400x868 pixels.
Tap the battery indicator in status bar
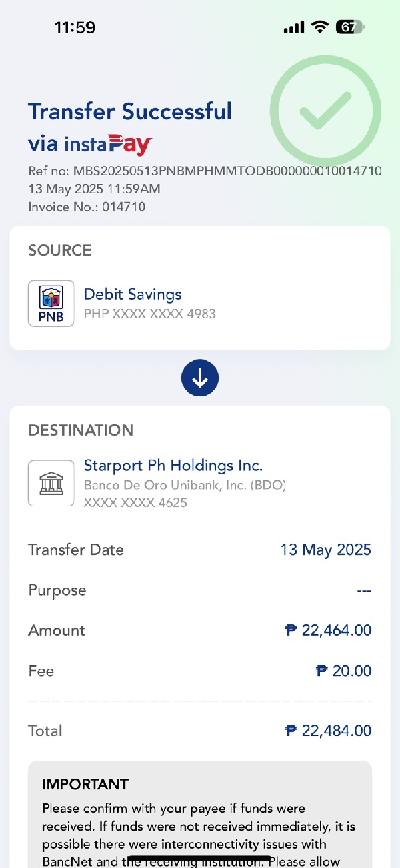click(x=350, y=27)
